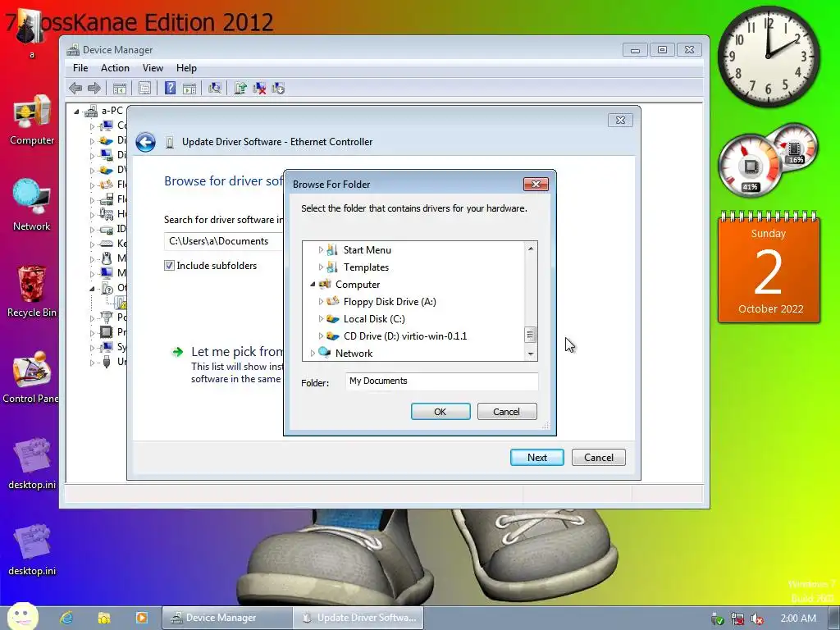This screenshot has width=840, height=630.
Task: Switch to Device Manager taskbar button
Action: (227, 618)
